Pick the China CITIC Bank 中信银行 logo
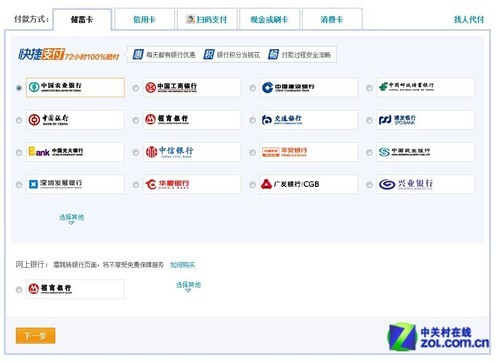Viewport: 500px width, 363px height. (192, 152)
